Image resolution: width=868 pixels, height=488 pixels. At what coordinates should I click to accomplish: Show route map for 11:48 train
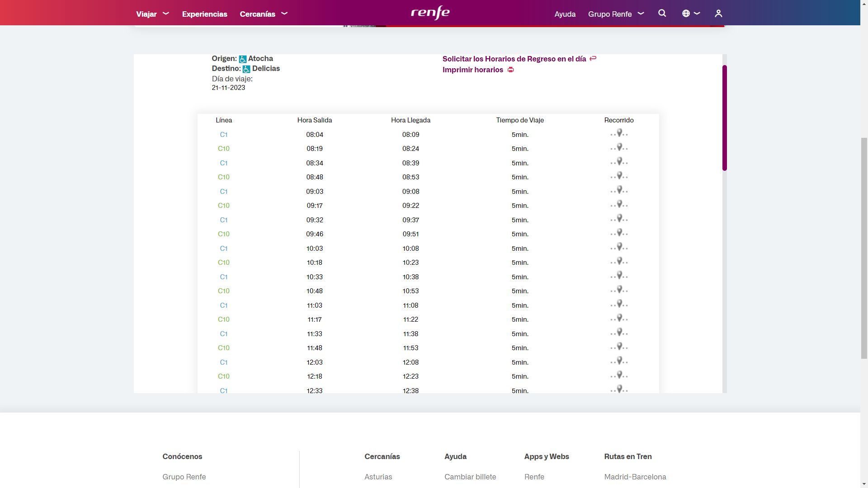click(x=619, y=347)
